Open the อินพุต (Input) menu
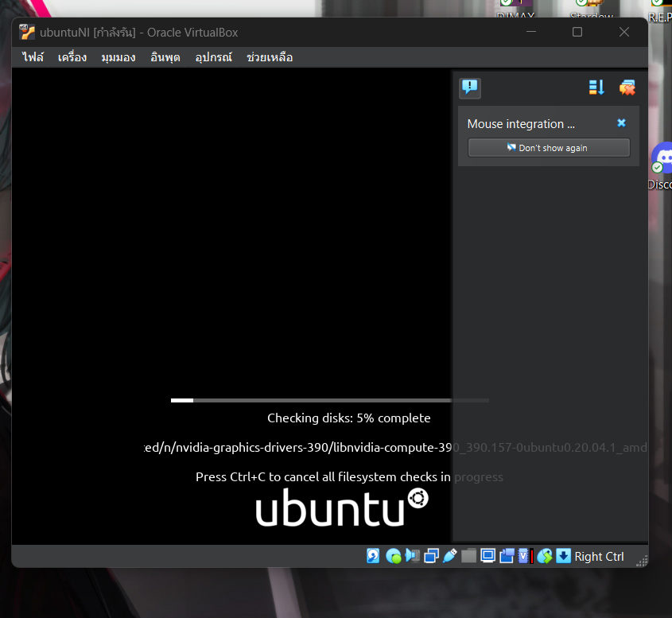The height and width of the screenshot is (618, 672). pyautogui.click(x=165, y=57)
